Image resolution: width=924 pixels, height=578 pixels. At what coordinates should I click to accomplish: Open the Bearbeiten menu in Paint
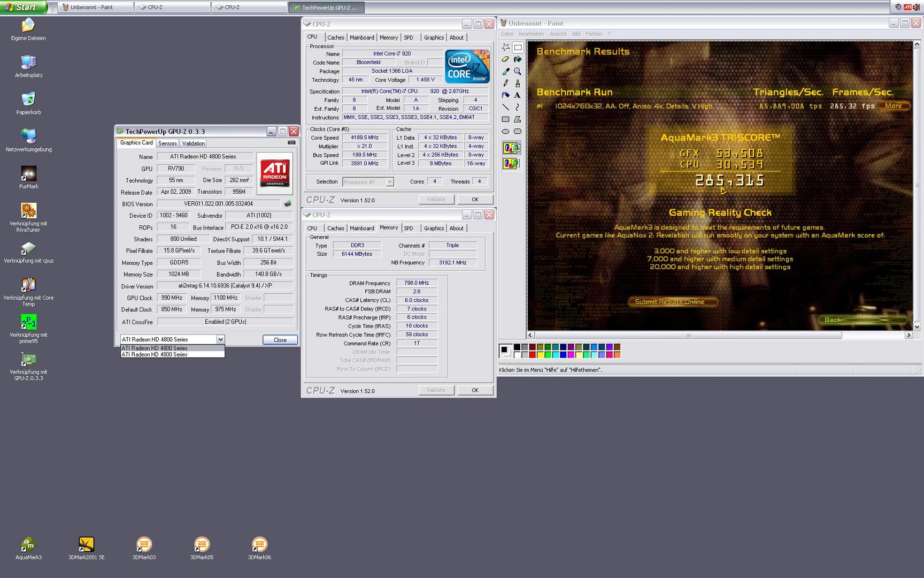point(531,34)
